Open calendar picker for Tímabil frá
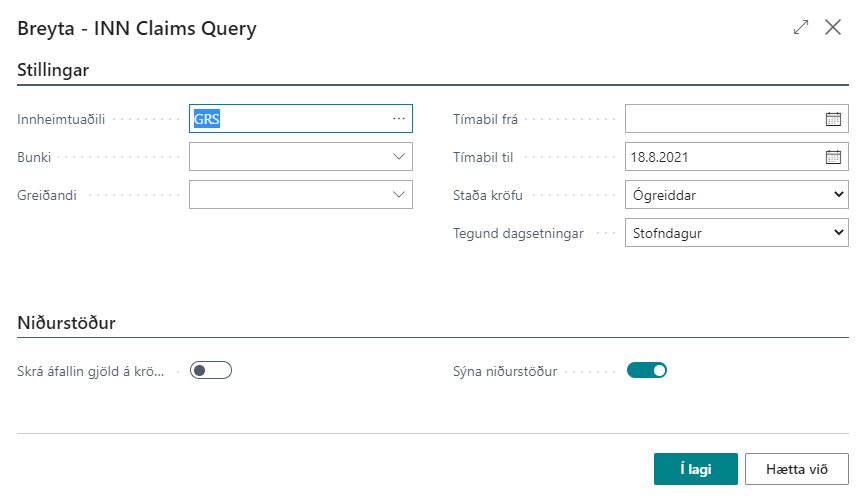The width and height of the screenshot is (864, 503). [833, 119]
